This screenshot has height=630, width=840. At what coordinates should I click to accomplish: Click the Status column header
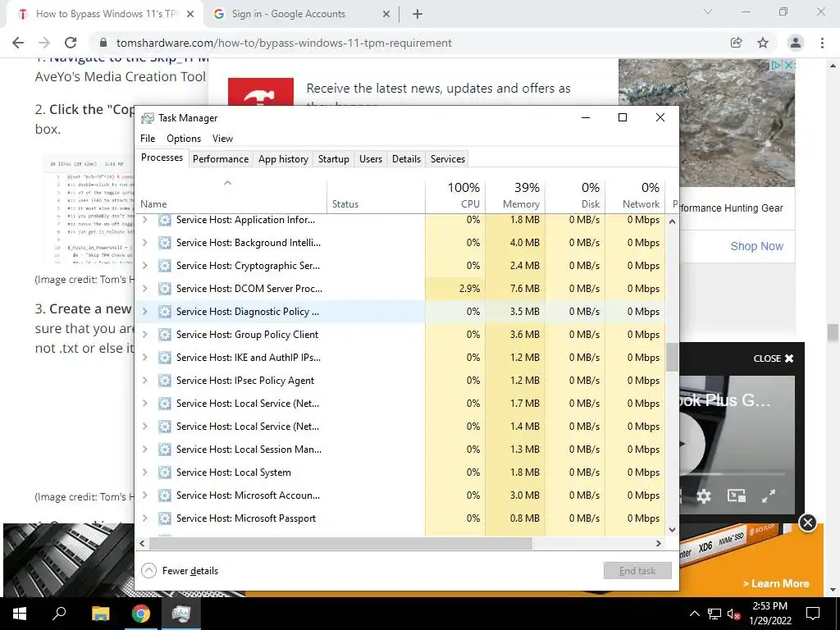pyautogui.click(x=376, y=195)
